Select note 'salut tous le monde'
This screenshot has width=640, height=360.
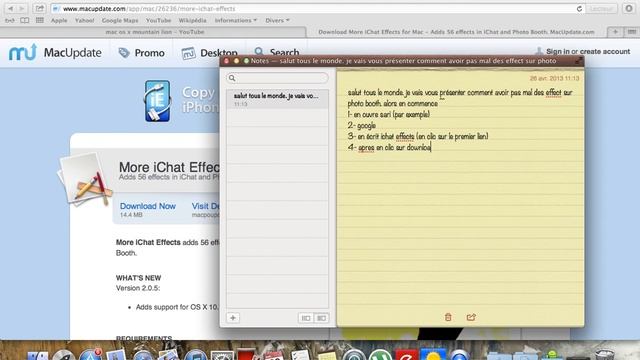[x=278, y=99]
